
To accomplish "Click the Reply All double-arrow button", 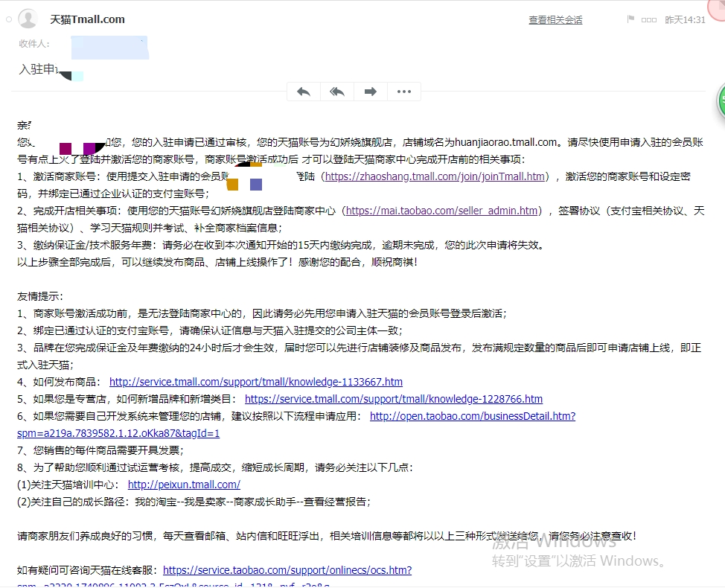I will coord(337,92).
